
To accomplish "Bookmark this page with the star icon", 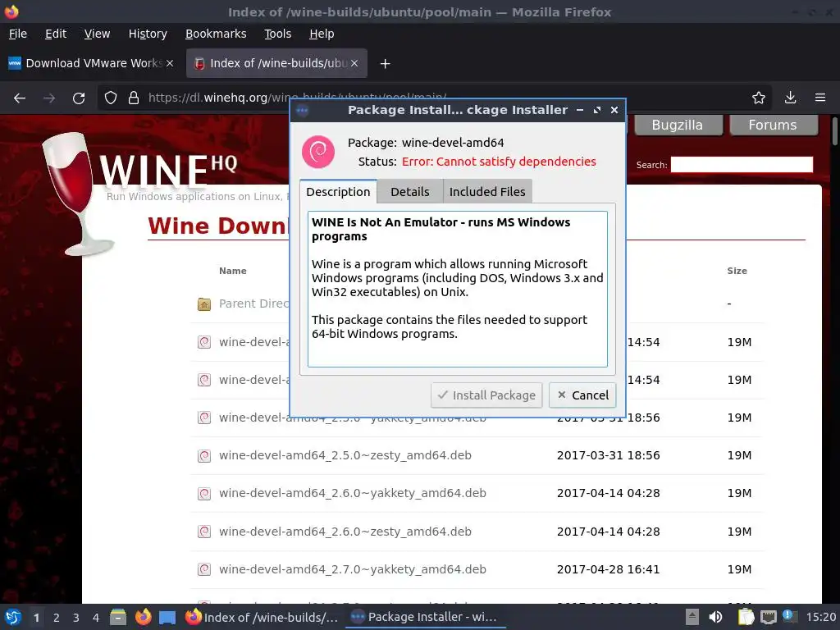I will pyautogui.click(x=759, y=98).
